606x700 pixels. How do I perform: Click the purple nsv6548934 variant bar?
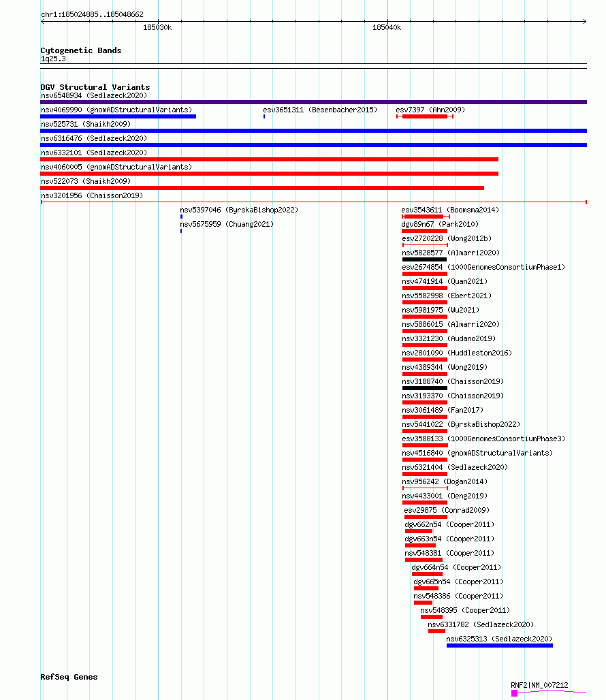click(x=313, y=102)
